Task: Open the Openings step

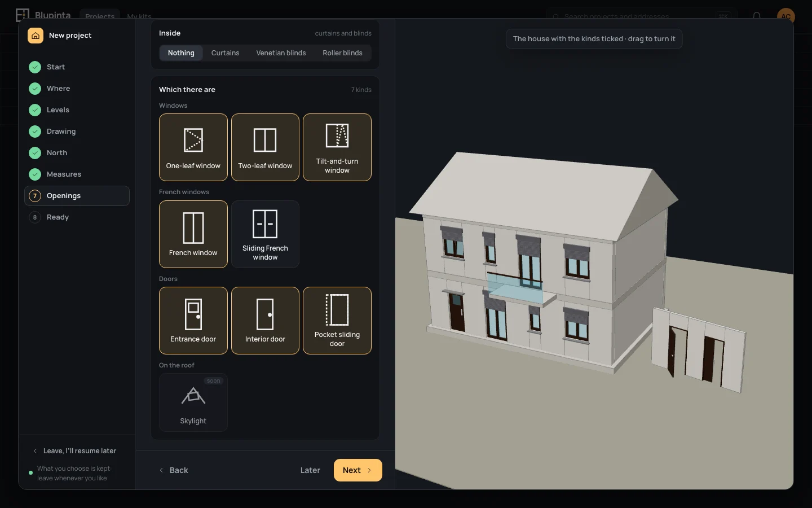Action: [77, 196]
